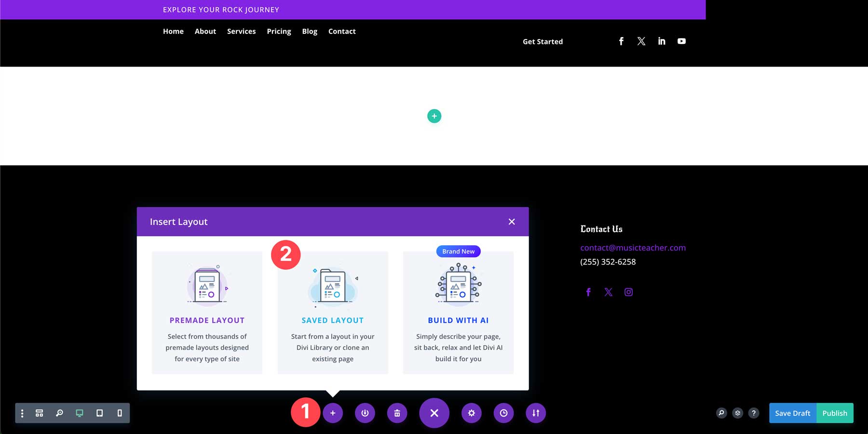Viewport: 868px width, 434px height.
Task: Select phone view mode
Action: 120,413
